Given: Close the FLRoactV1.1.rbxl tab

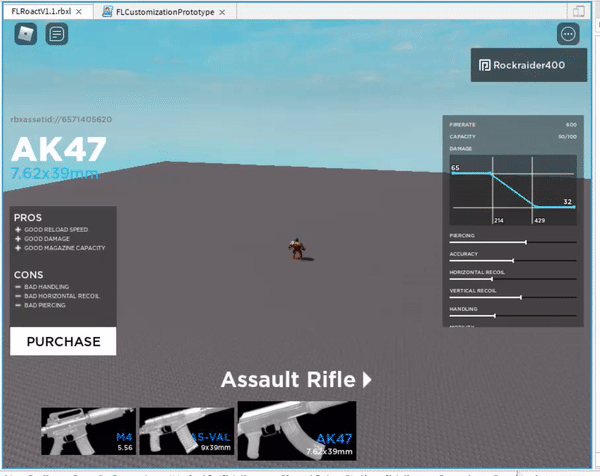Looking at the screenshot, I should coord(79,12).
